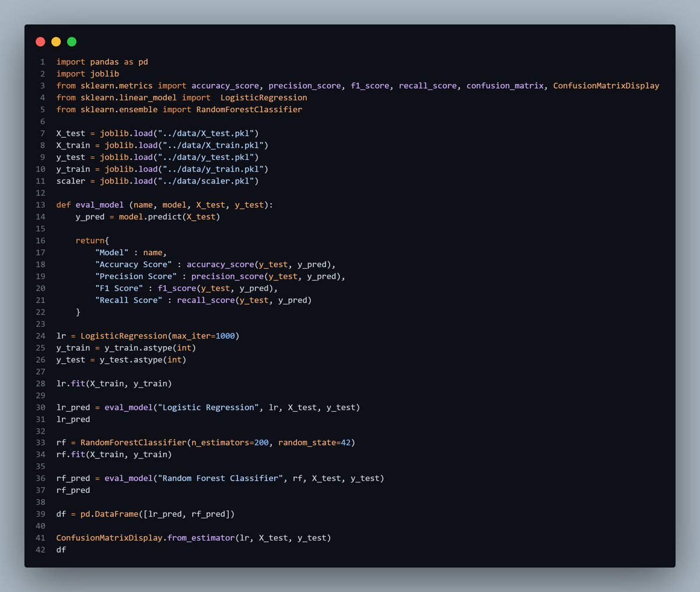Click "import joblib" on line 2
Screen dimensions: 700x592
click(87, 74)
